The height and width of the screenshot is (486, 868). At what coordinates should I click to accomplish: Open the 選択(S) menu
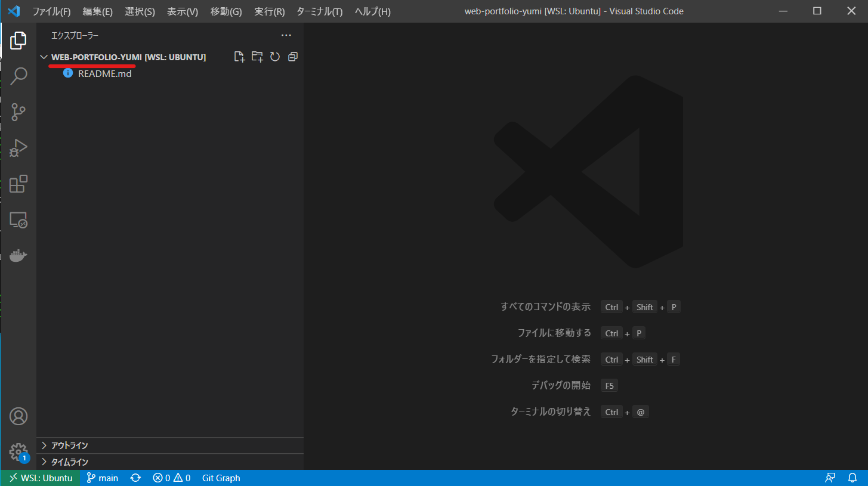[140, 11]
